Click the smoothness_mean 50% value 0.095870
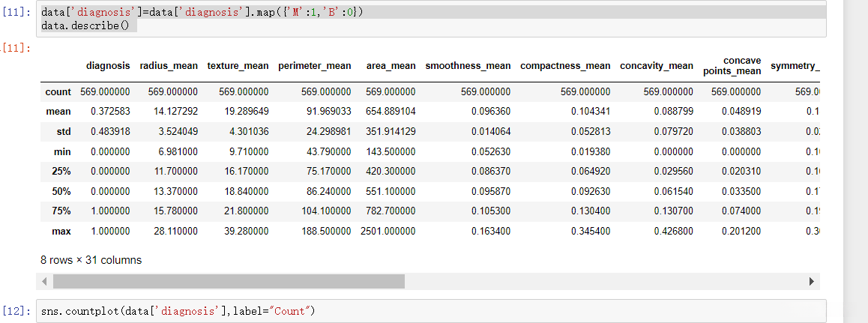This screenshot has width=868, height=323. pyautogui.click(x=491, y=191)
